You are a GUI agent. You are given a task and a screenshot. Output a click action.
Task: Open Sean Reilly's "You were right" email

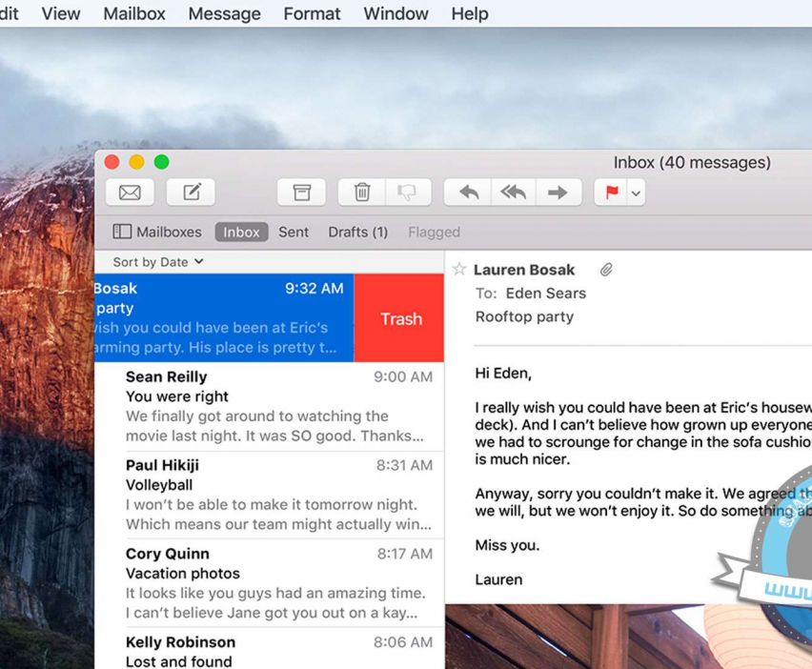(x=276, y=406)
